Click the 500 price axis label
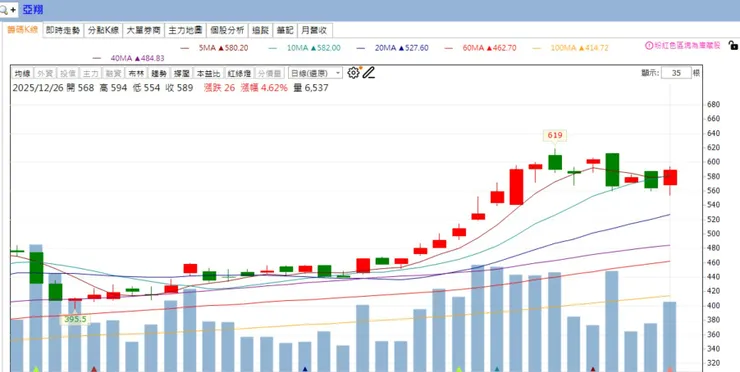This screenshot has height=372, width=740. click(x=713, y=234)
